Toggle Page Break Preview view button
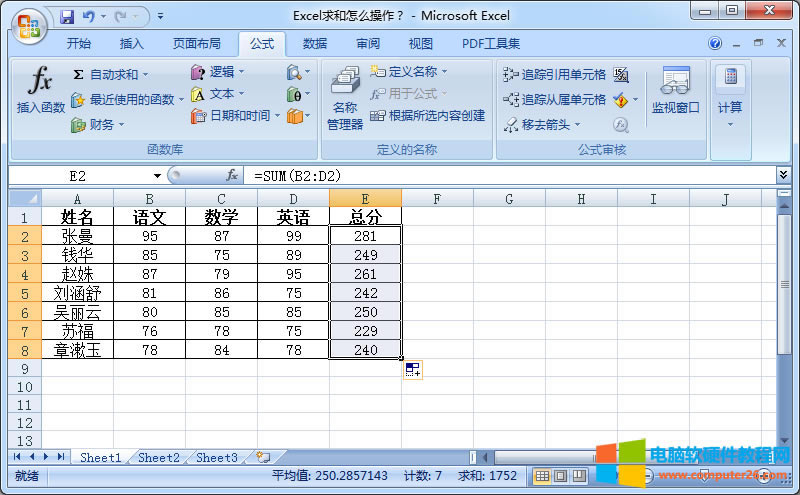800x495 pixels. pos(578,476)
